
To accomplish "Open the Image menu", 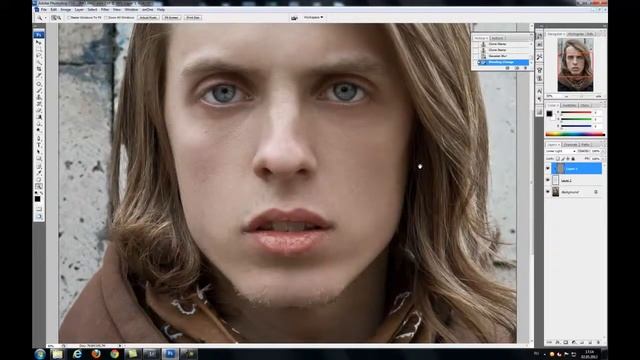I will pyautogui.click(x=66, y=9).
